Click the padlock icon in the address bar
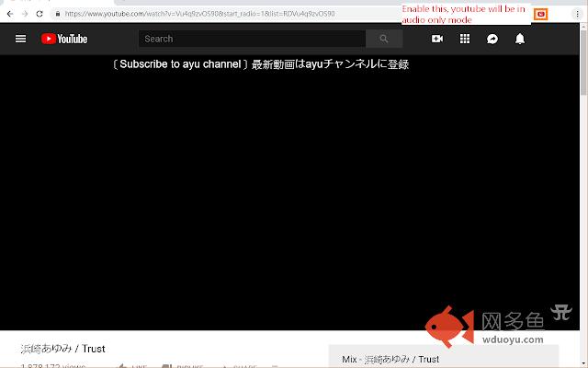 click(x=57, y=14)
